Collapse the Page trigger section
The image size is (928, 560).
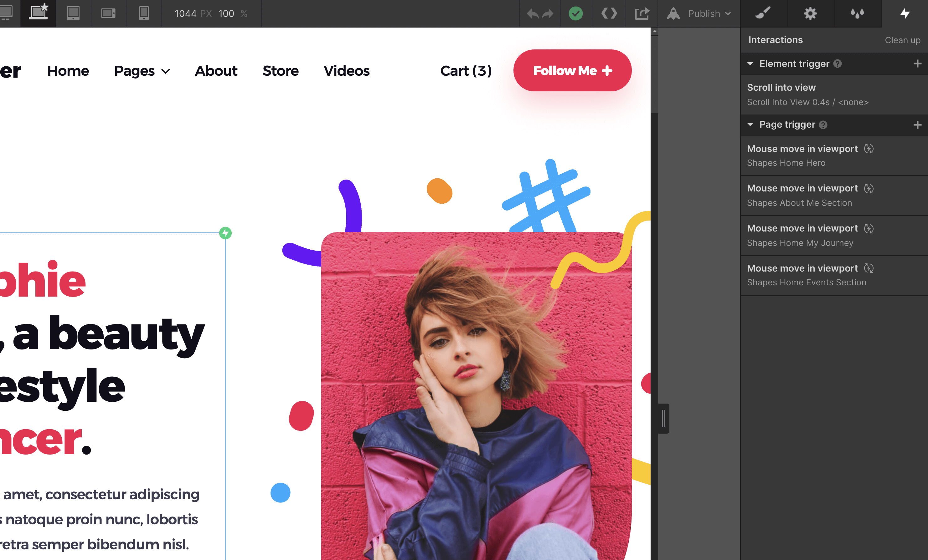(x=750, y=125)
